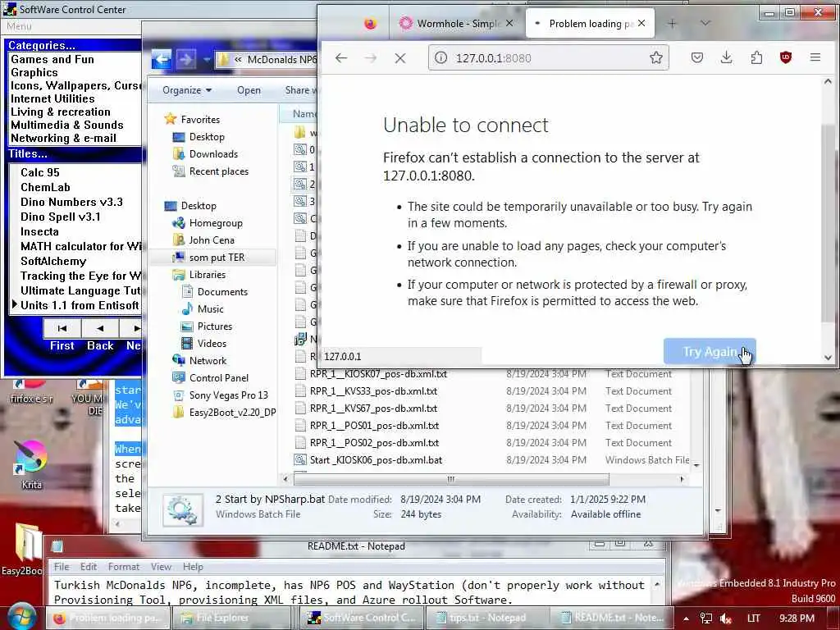Image resolution: width=840 pixels, height=630 pixels.
Task: Close the Wormhole tab
Action: click(509, 24)
